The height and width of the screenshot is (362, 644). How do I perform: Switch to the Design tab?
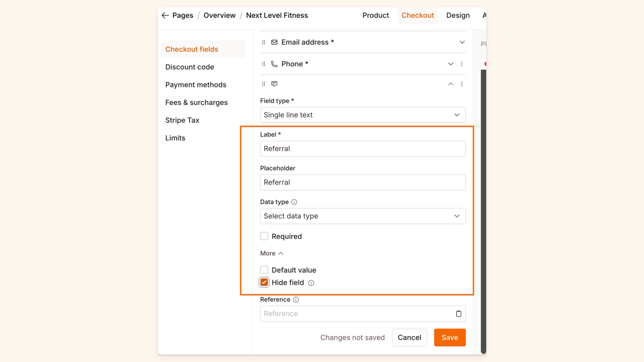tap(458, 15)
